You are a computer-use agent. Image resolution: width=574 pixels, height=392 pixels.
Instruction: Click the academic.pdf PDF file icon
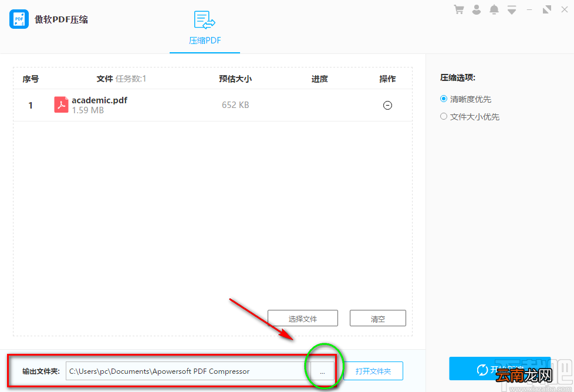pos(61,105)
